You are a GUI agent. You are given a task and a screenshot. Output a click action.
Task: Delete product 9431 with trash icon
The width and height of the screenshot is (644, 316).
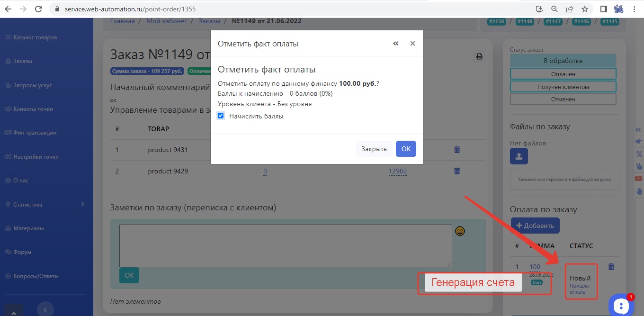point(457,150)
